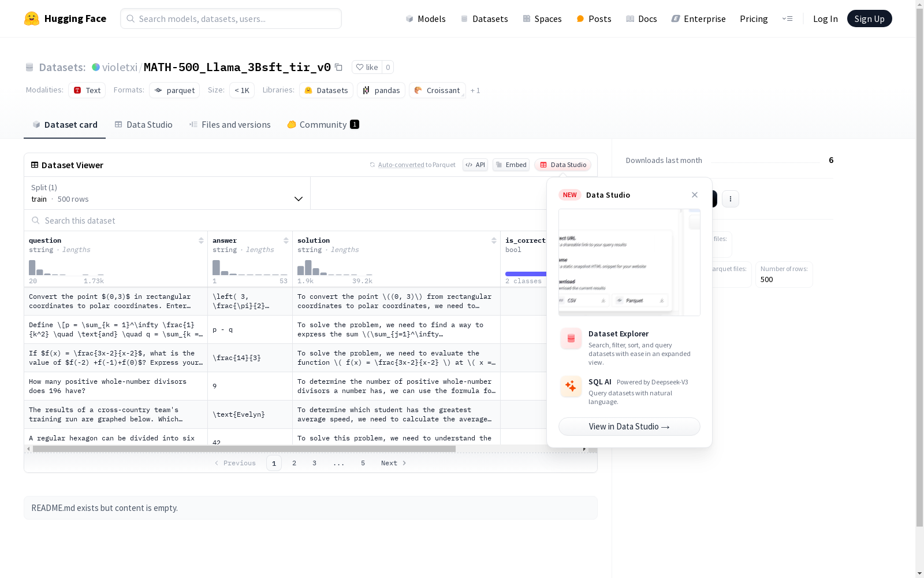
Task: Select the Dataset card tab
Action: [x=65, y=125]
